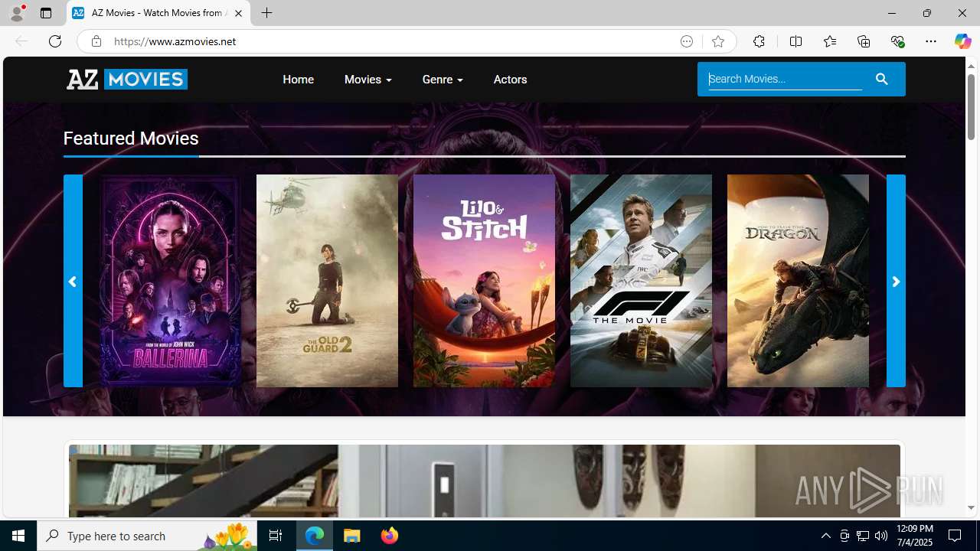The image size is (980, 551).
Task: Open the taskbar clock and date
Action: [914, 536]
